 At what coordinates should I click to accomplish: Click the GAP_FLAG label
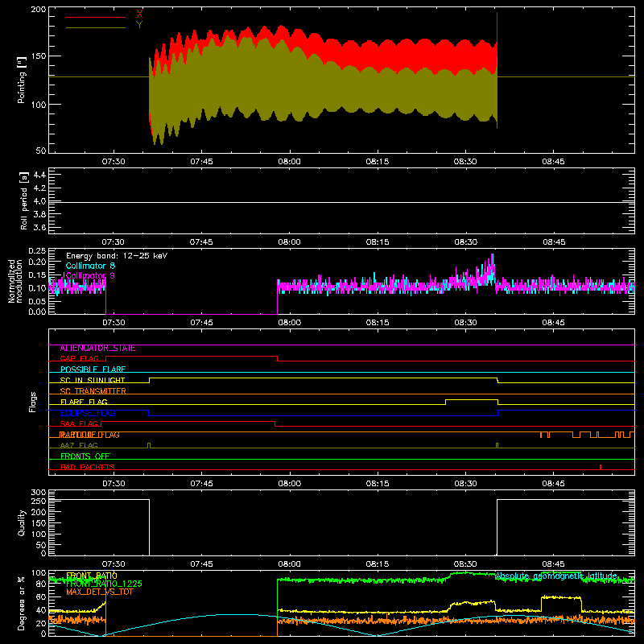(x=79, y=358)
